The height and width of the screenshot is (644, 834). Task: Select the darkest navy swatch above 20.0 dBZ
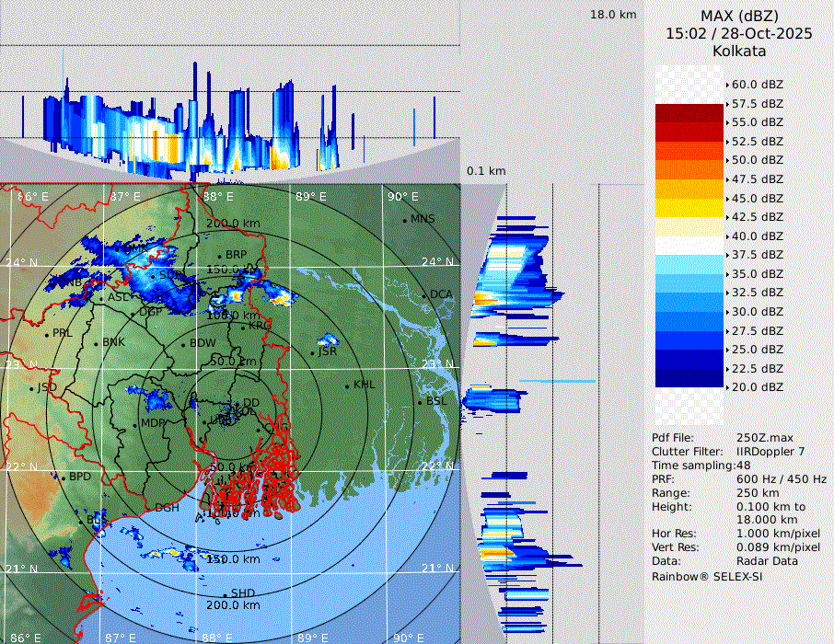[689, 378]
